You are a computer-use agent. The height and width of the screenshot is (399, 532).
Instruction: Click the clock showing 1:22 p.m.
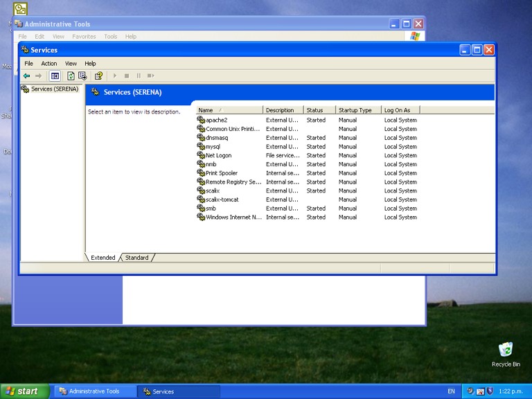(x=511, y=391)
